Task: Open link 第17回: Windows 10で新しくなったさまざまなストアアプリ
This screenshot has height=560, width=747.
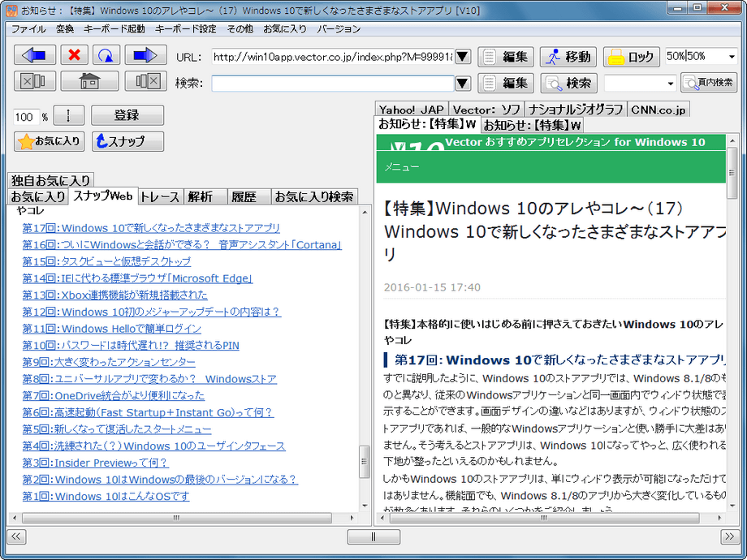Action: [x=151, y=228]
